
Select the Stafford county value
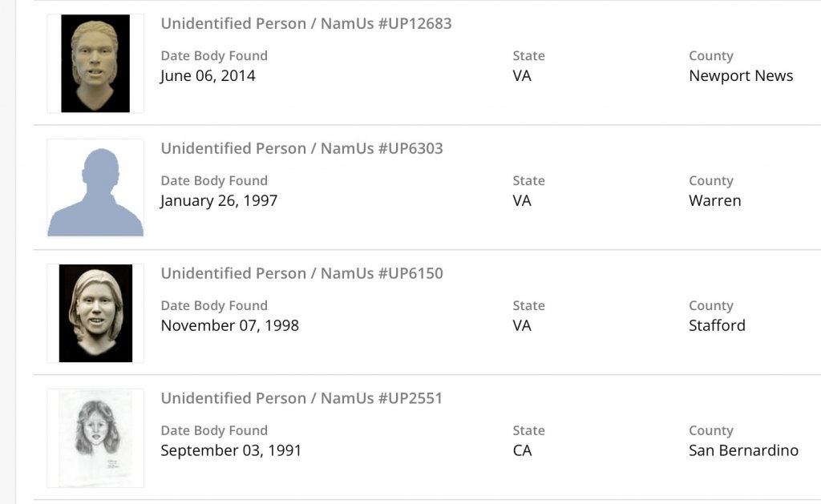[717, 326]
